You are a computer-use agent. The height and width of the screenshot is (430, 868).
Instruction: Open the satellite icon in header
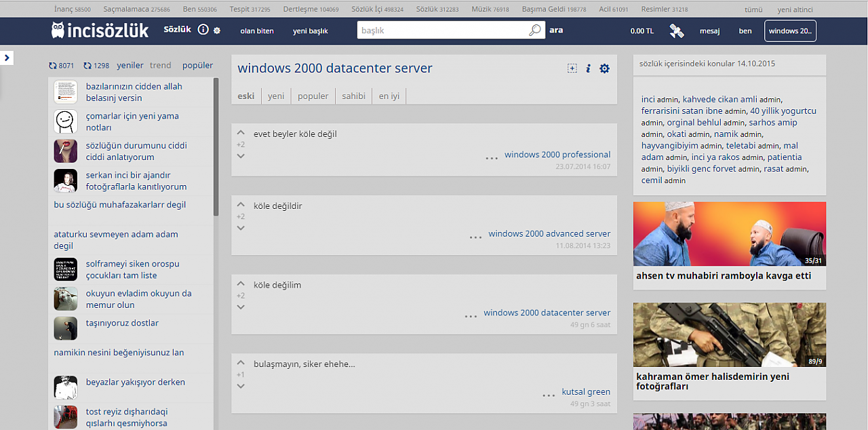676,31
